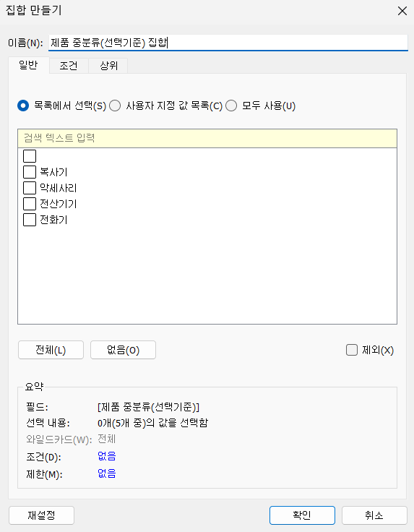Click the 전체(L) button
414x532 pixels.
click(x=51, y=350)
